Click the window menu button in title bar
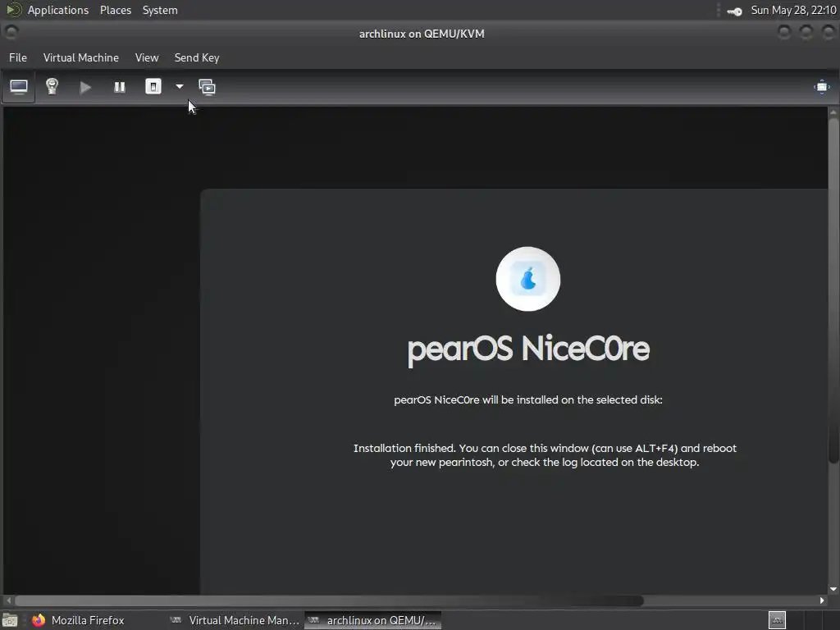The width and height of the screenshot is (840, 630). pyautogui.click(x=11, y=33)
